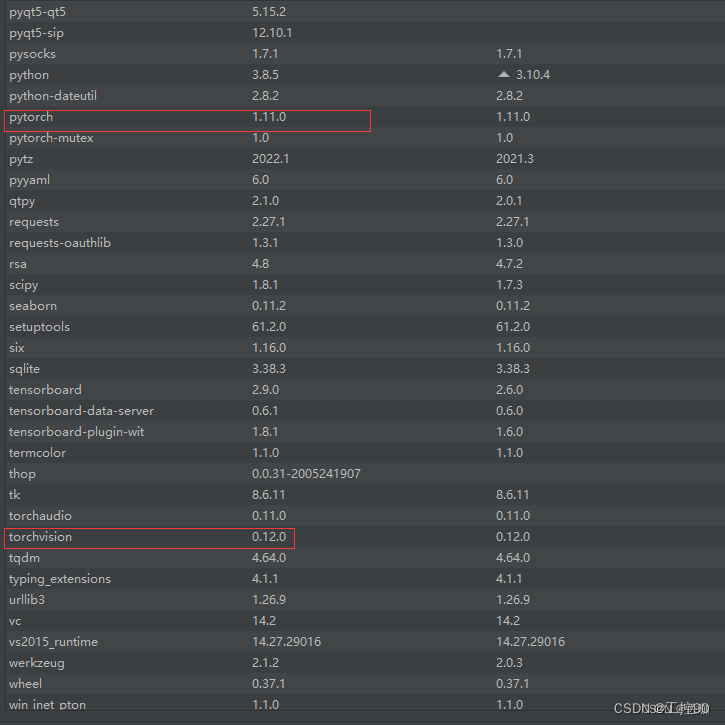Select the torchvision package name

[40, 537]
